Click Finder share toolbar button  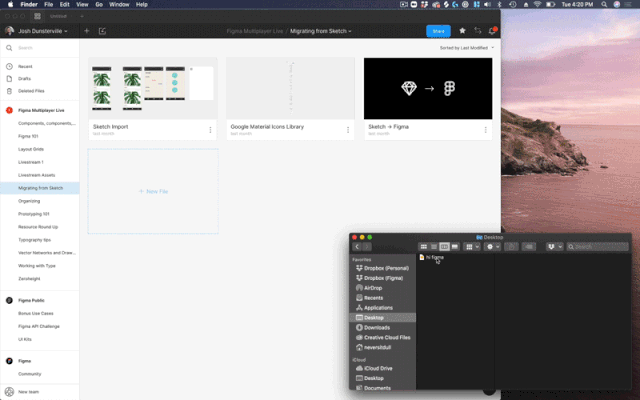(x=511, y=247)
